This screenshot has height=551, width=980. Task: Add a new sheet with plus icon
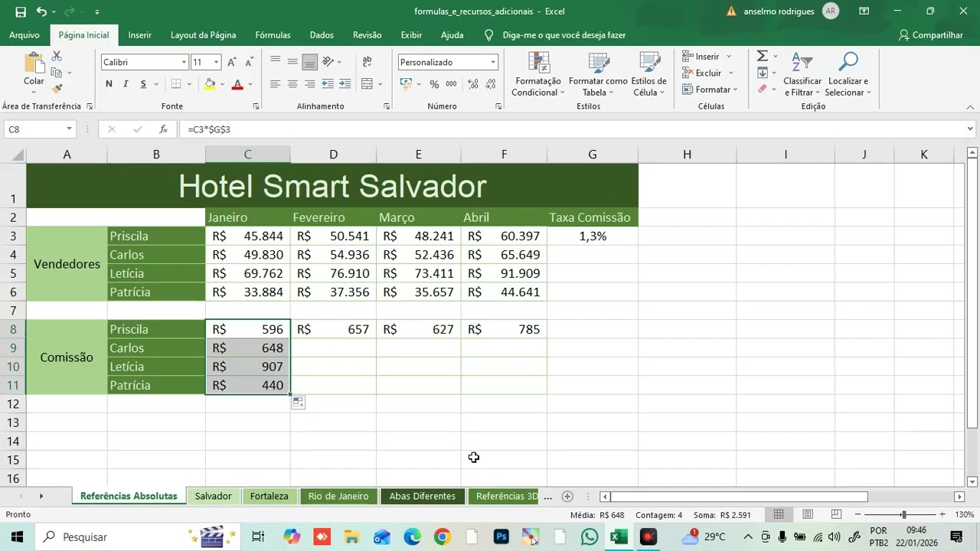pos(567,496)
